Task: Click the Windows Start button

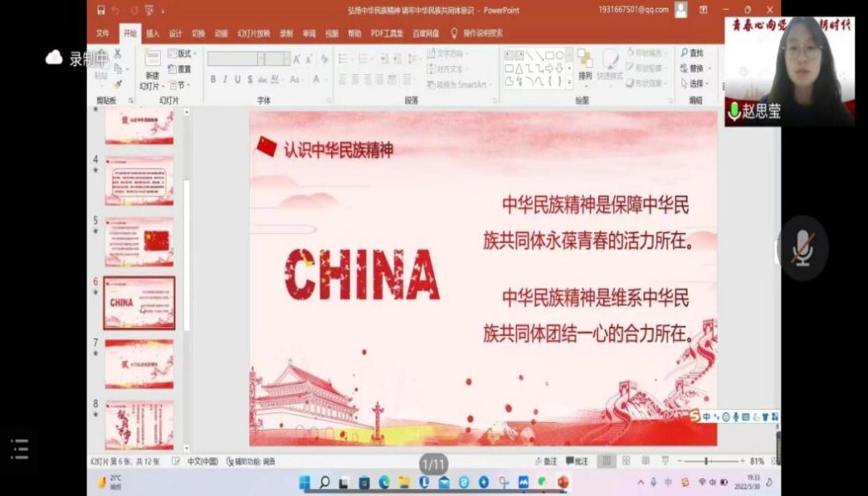Action: pyautogui.click(x=305, y=482)
